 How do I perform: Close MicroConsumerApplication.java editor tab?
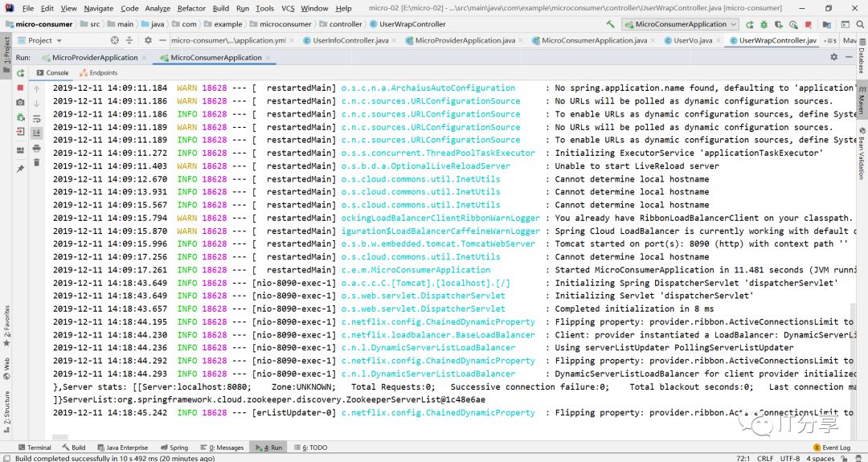click(654, 40)
